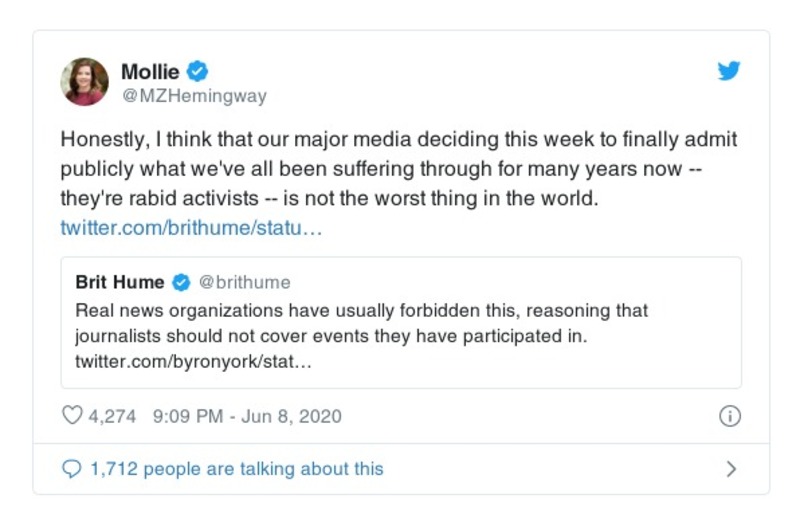This screenshot has height=526, width=800.
Task: Click Brit Hume's verified checkmark
Action: tap(182, 283)
